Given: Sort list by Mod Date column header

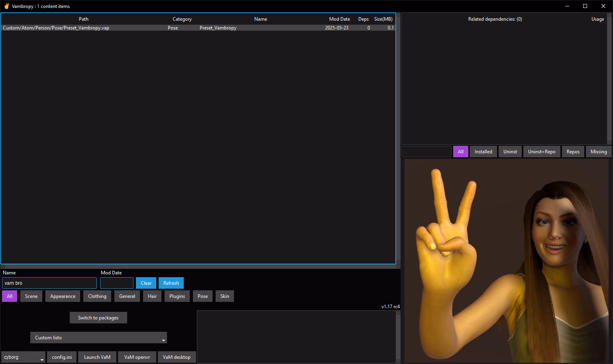Looking at the screenshot, I should (340, 19).
